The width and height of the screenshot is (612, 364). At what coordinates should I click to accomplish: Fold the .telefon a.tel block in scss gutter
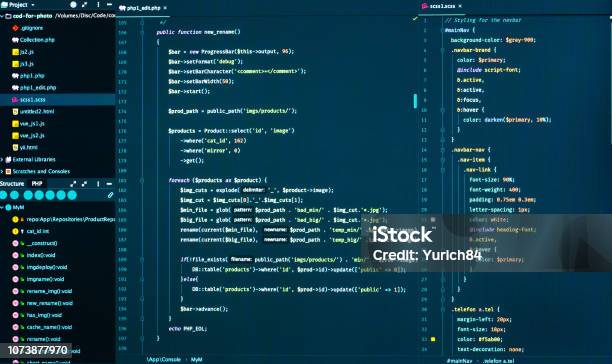tap(442, 309)
